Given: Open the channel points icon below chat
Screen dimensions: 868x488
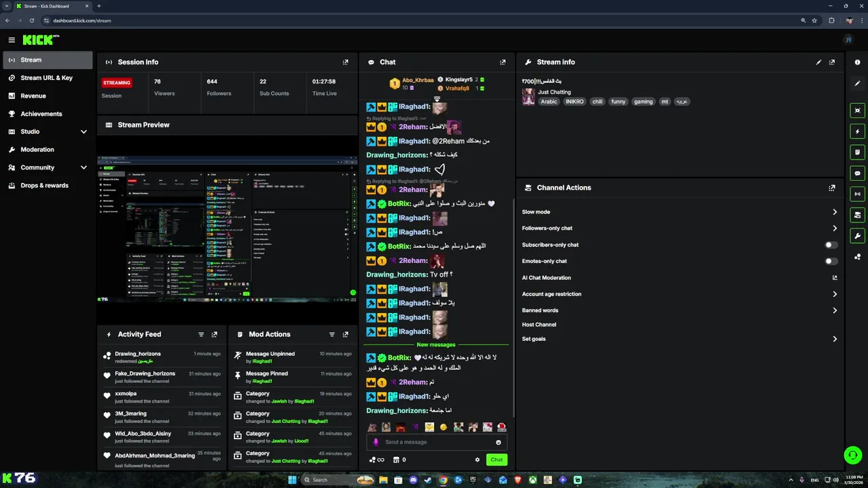Looking at the screenshot, I should tap(376, 460).
